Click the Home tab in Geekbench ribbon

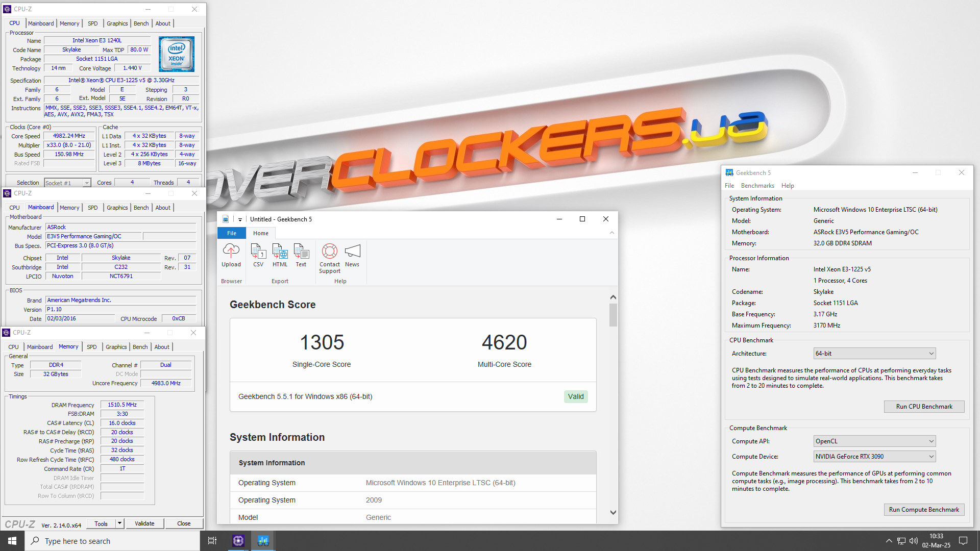coord(261,233)
